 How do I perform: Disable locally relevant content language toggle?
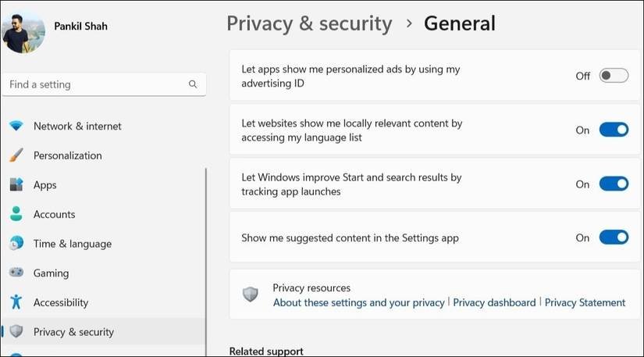point(614,130)
